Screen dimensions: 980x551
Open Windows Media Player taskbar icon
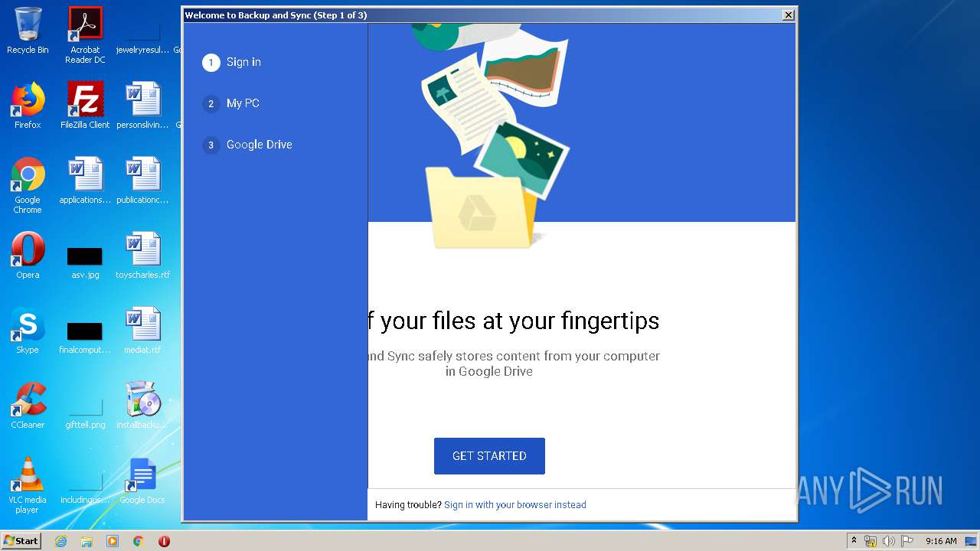[x=113, y=541]
